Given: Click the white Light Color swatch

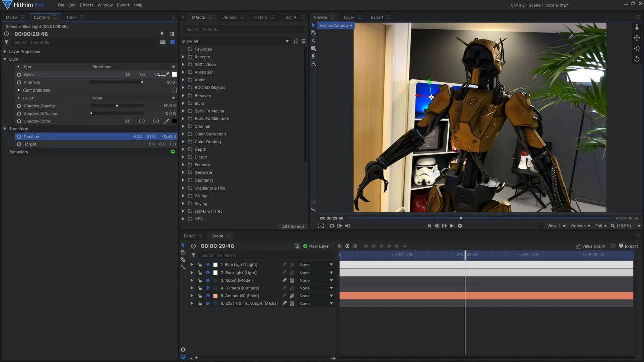Looking at the screenshot, I should [x=174, y=75].
